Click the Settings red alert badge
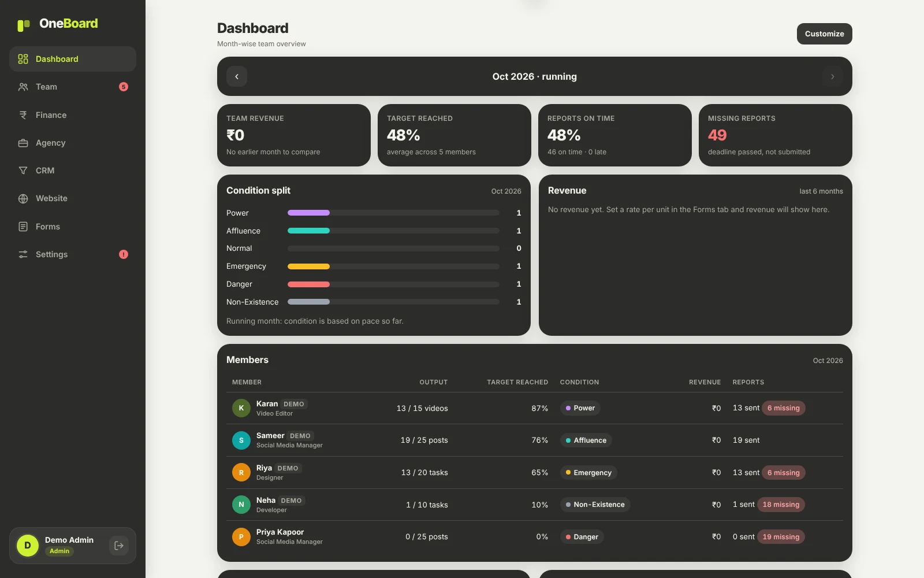 click(124, 254)
